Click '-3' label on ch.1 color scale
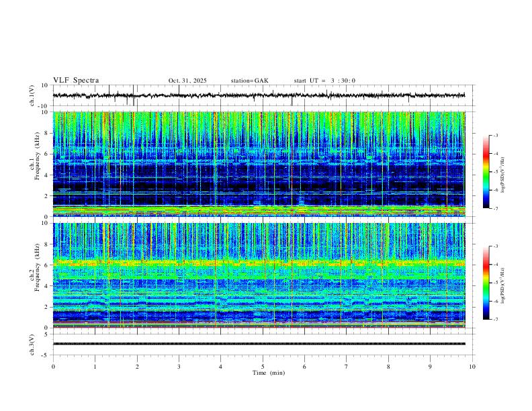This screenshot has height=411, width=532. [x=495, y=135]
